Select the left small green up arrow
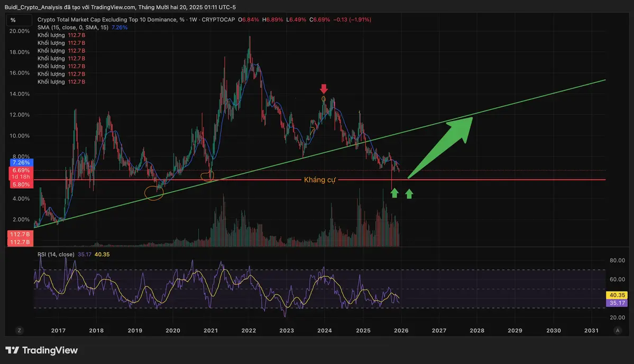This screenshot has height=364, width=634. [394, 193]
